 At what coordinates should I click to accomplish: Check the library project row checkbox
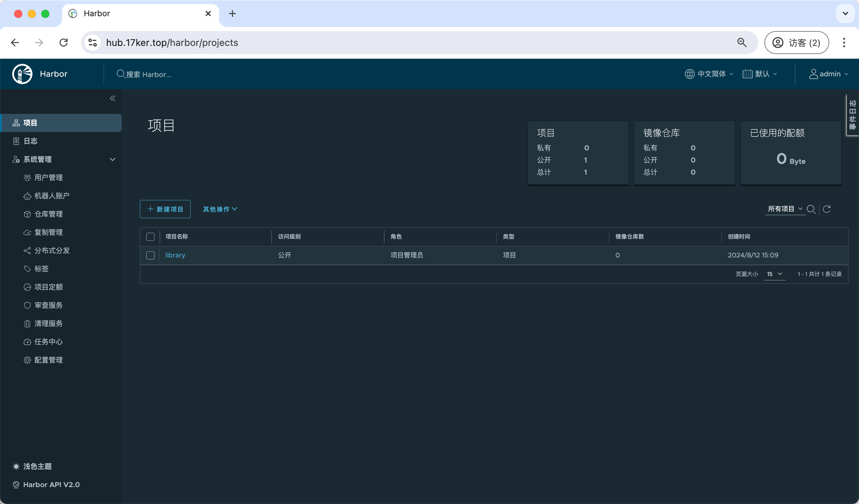150,255
